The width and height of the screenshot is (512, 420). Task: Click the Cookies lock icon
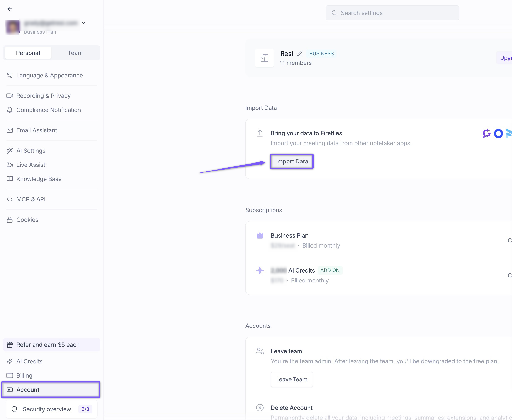pos(10,220)
